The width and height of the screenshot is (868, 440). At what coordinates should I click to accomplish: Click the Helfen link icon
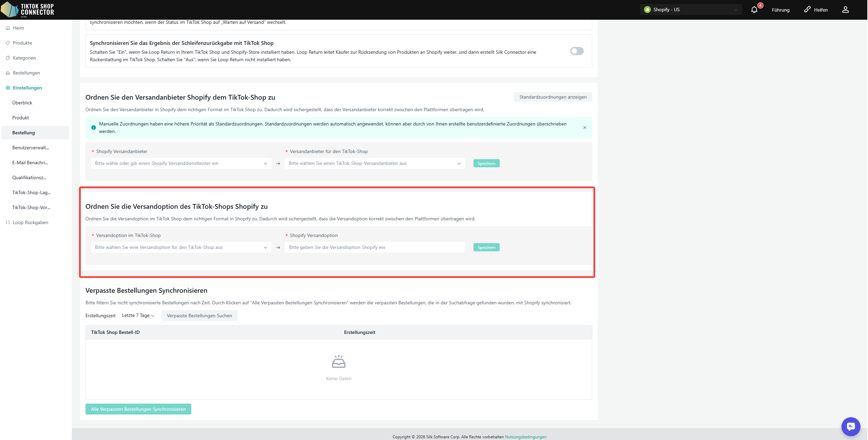click(x=807, y=10)
